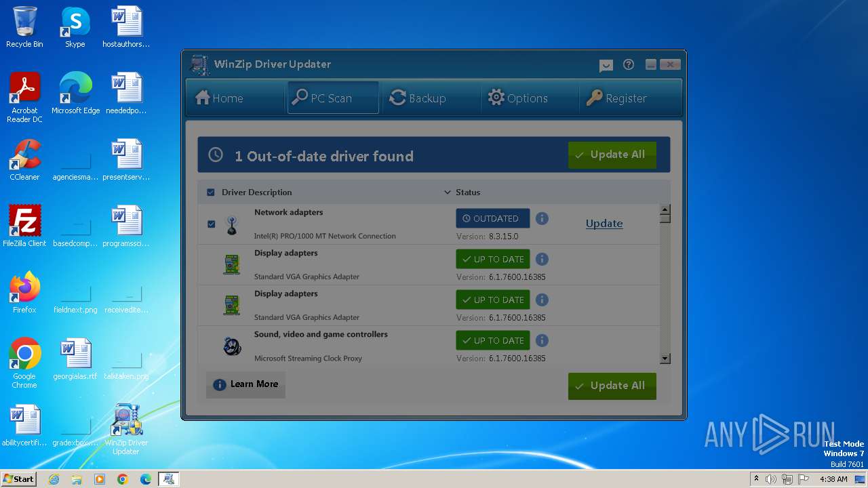Click the Network adapters device icon
The width and height of the screenshot is (868, 488).
coord(232,225)
